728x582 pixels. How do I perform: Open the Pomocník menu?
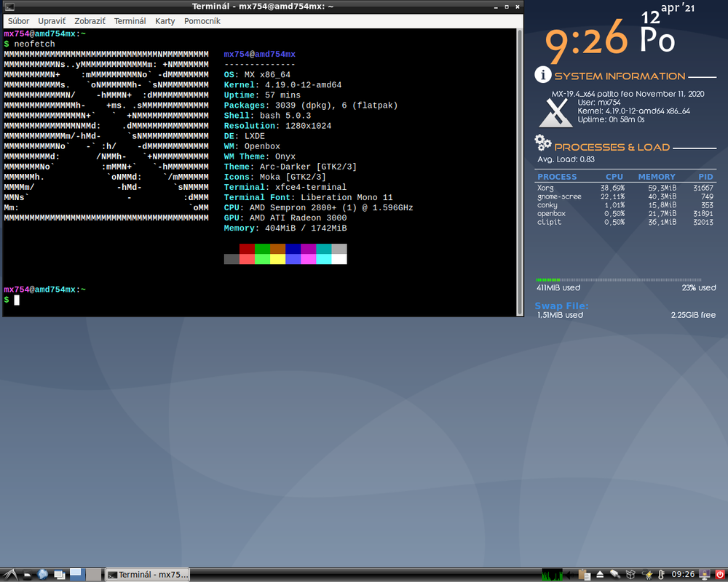(202, 21)
